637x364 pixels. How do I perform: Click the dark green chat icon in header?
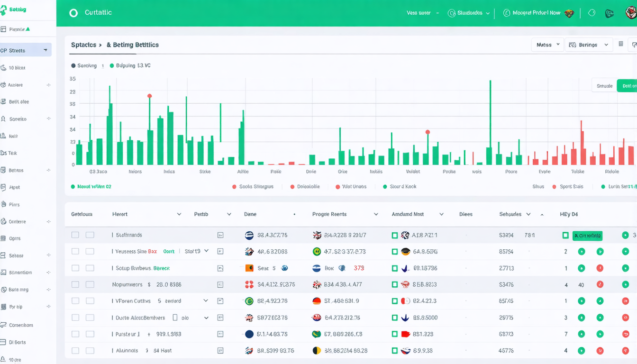pos(610,13)
